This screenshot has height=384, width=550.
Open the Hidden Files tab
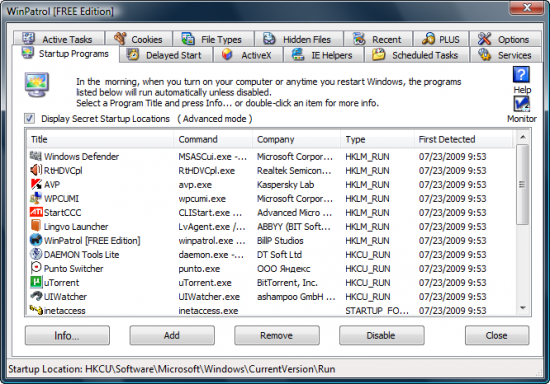(x=299, y=39)
